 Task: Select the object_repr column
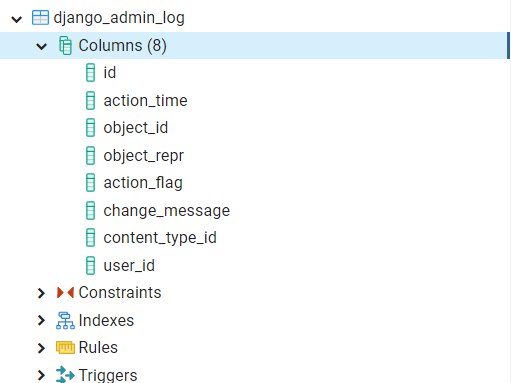(144, 156)
